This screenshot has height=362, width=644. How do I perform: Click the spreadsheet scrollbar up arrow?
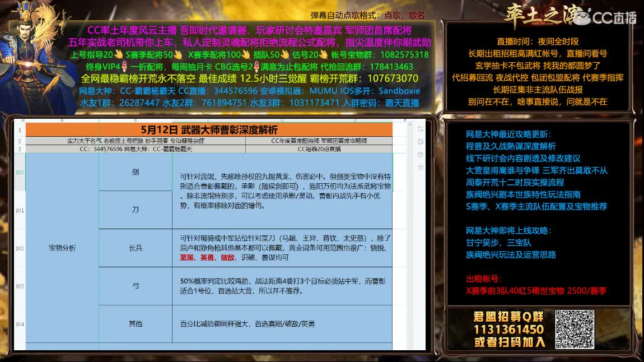click(x=409, y=124)
